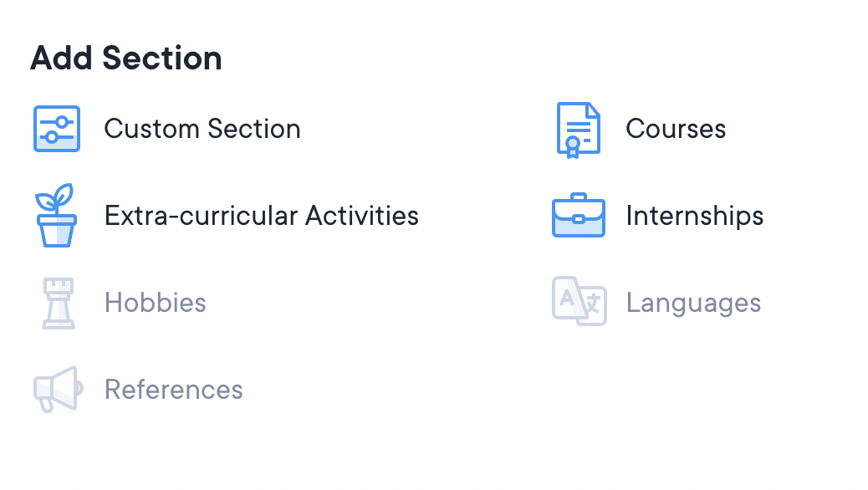Click the References megaphone icon

click(x=58, y=389)
